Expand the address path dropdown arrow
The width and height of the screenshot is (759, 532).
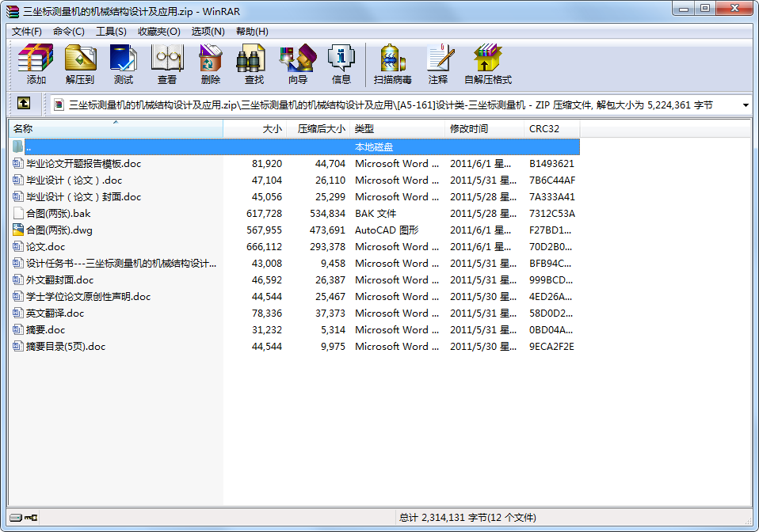[746, 104]
